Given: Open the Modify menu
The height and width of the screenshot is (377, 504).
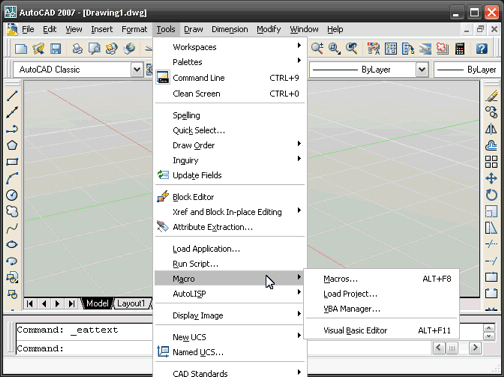Looking at the screenshot, I should coord(269,29).
